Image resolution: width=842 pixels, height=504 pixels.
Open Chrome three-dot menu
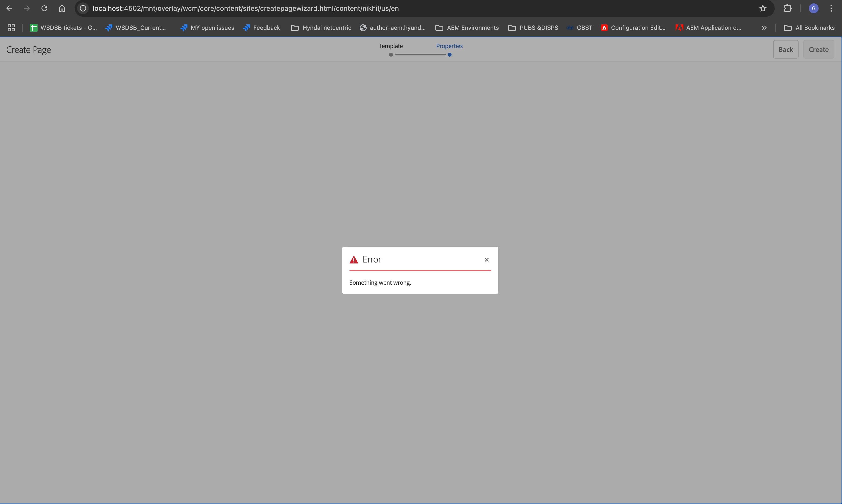click(831, 8)
